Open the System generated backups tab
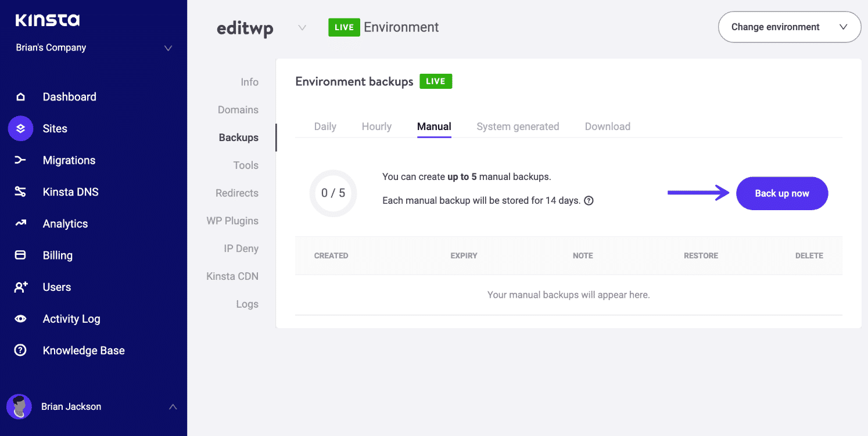868x436 pixels. pos(517,126)
